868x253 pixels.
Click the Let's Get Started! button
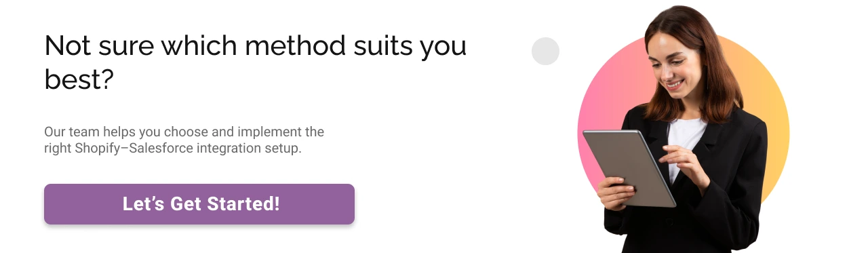199,204
